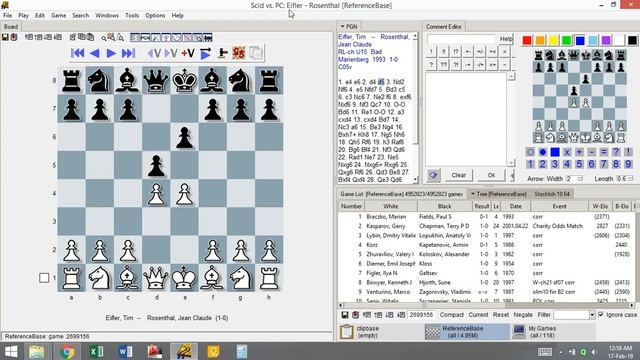Insert '+-' white winning symbol
This screenshot has width=640, height=360.
click(468, 52)
